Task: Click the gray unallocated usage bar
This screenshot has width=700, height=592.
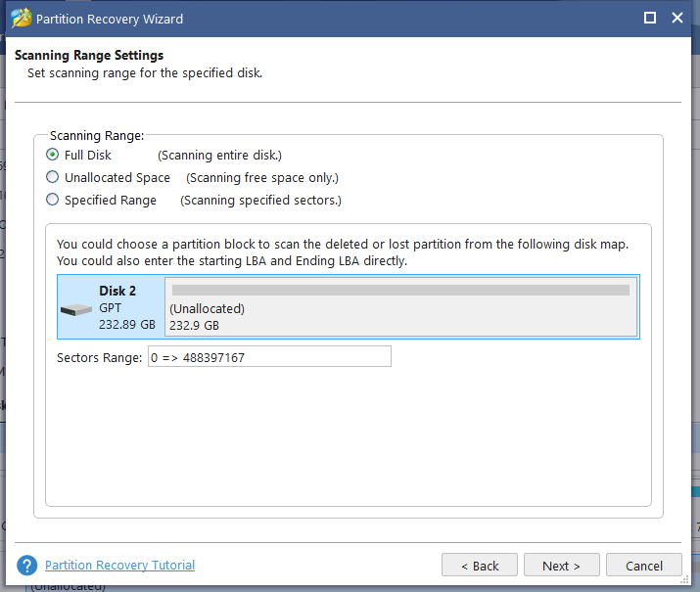Action: [400, 291]
